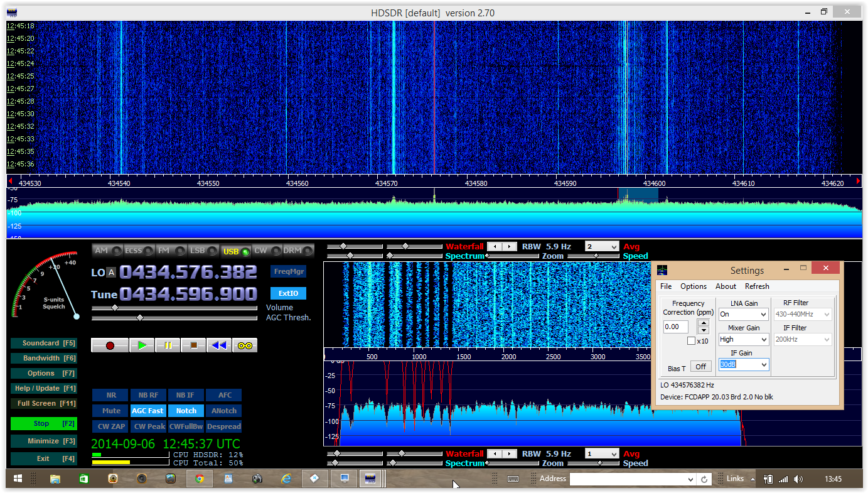Switch to LSB mode
This screenshot has width=868, height=493.
point(203,251)
